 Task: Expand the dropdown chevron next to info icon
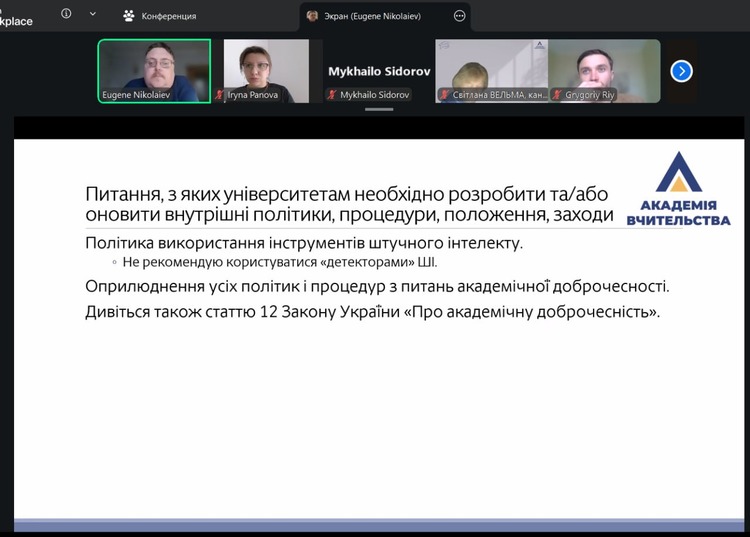pos(93,14)
